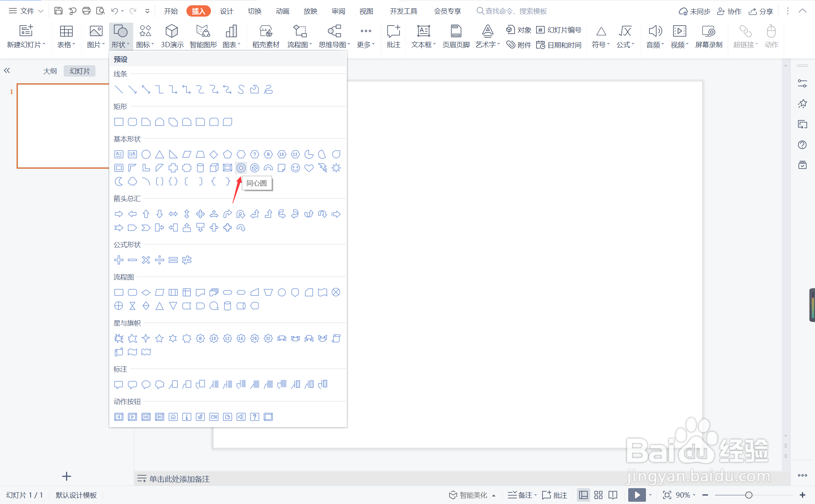Click the zoom in plus button
815x504 pixels.
803,495
